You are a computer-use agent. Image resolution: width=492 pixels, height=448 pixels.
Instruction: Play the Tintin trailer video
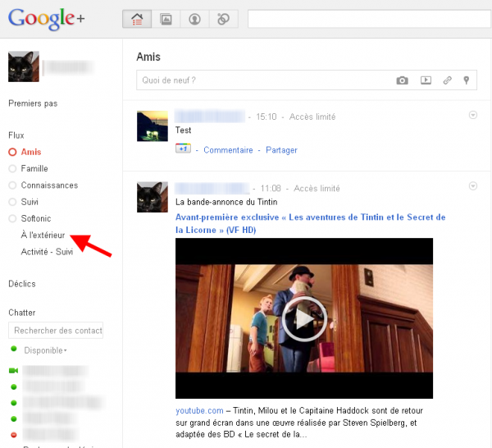pyautogui.click(x=304, y=318)
